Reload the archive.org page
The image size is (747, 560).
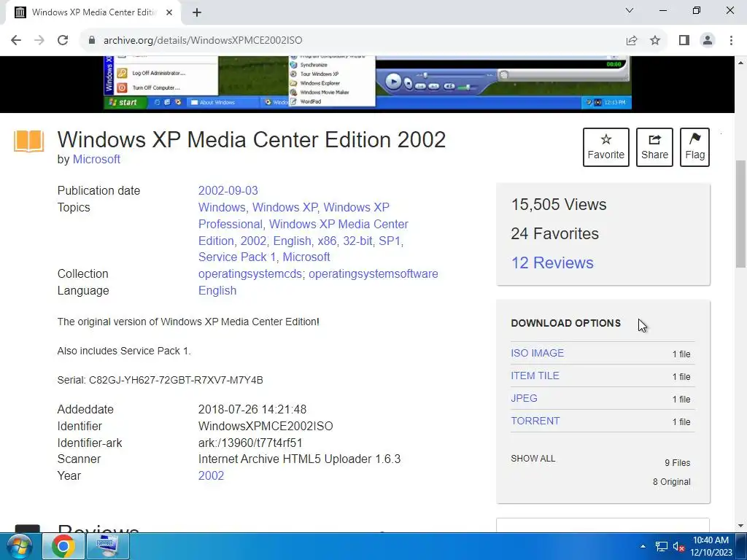click(x=63, y=40)
